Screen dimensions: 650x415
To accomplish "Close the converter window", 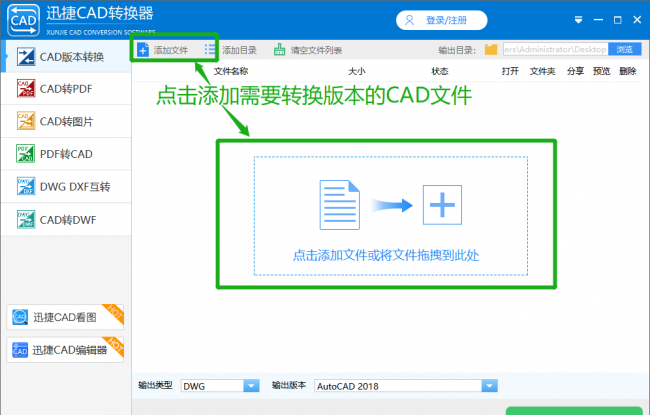I will [x=637, y=20].
